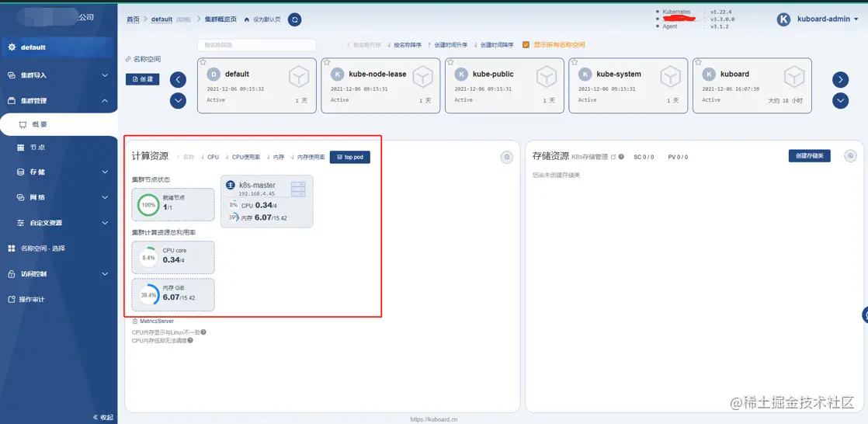Click the default breadcrumb link

(162, 19)
